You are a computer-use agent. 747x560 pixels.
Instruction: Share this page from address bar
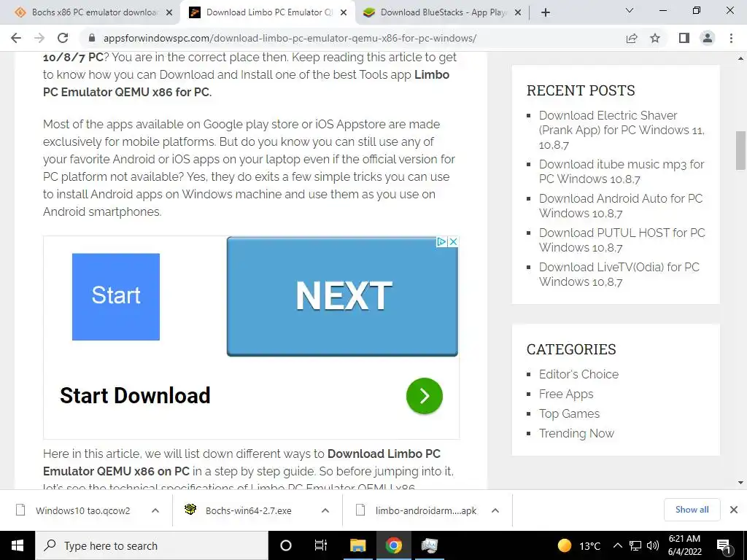pyautogui.click(x=632, y=38)
